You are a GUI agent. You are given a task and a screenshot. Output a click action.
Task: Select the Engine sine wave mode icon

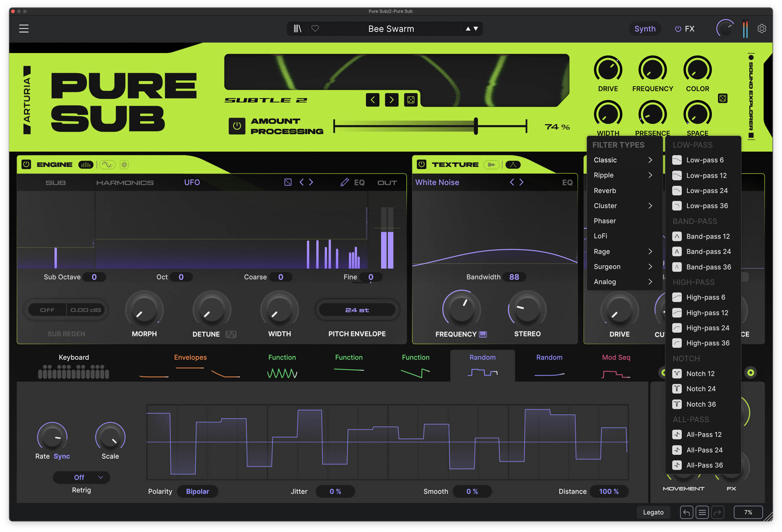[107, 165]
